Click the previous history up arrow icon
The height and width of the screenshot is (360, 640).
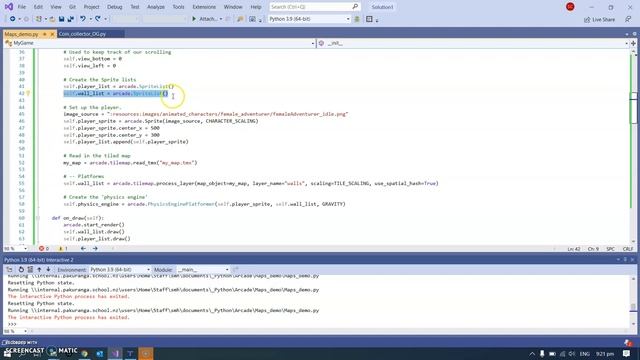pyautogui.click(x=39, y=269)
